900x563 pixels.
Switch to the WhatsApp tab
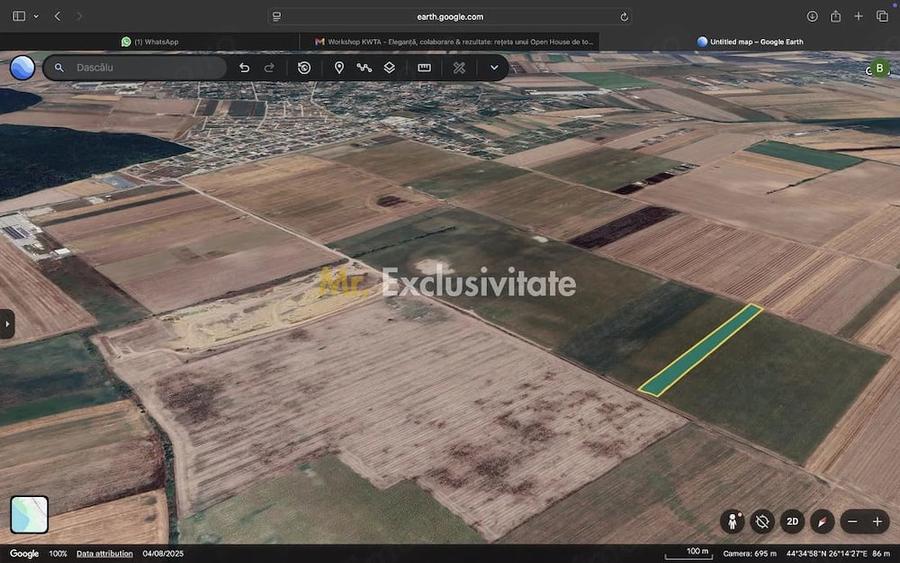[150, 42]
